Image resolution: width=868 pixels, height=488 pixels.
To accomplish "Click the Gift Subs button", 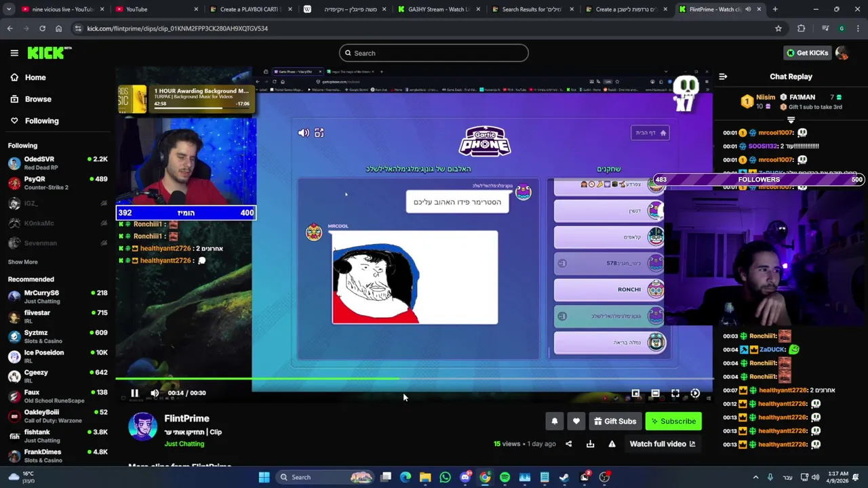I will (615, 421).
